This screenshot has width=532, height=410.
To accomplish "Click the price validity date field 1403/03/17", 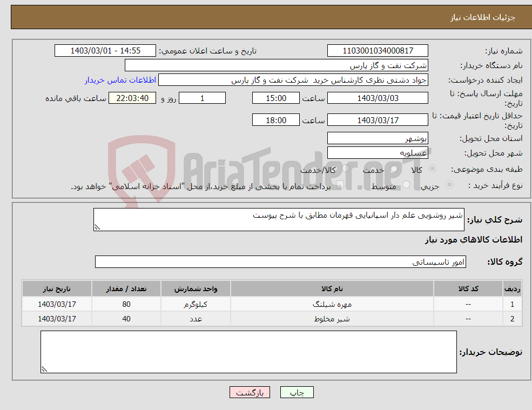I will 378,120.
